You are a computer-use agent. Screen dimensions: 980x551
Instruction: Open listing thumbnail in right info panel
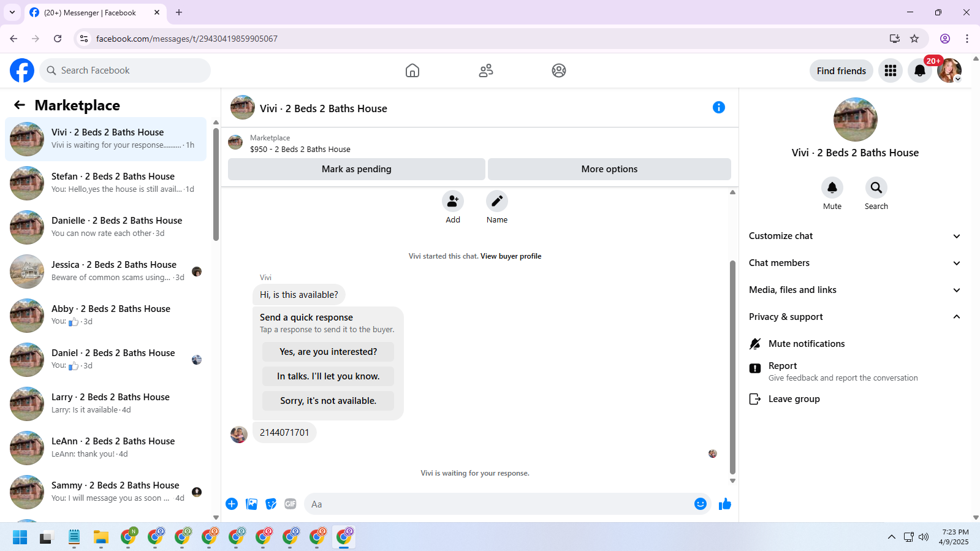click(x=855, y=120)
